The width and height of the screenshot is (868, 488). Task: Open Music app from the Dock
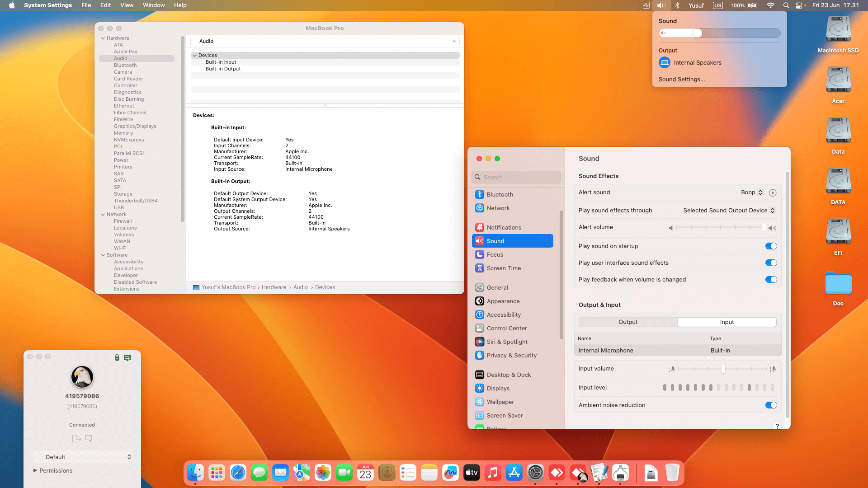click(x=493, y=473)
